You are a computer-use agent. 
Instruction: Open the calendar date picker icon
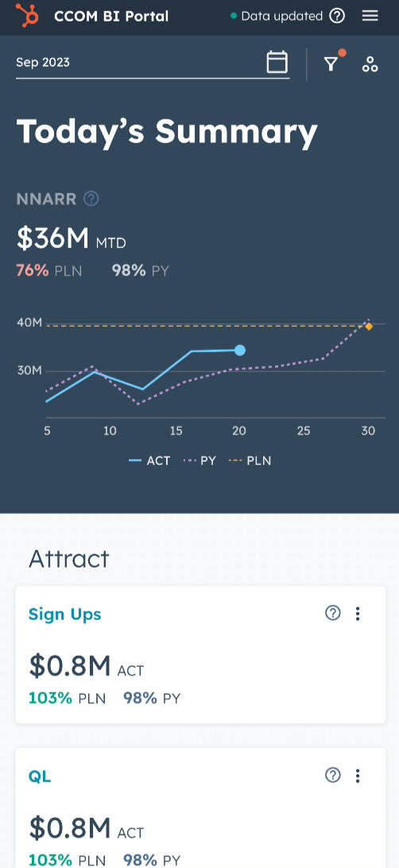click(277, 62)
